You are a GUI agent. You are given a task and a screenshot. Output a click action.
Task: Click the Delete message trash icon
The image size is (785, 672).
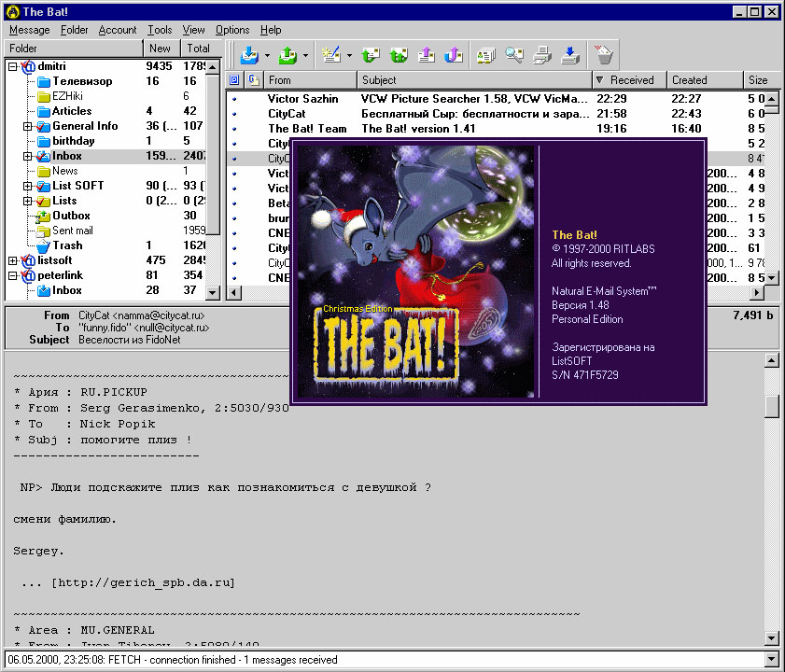pyautogui.click(x=604, y=55)
